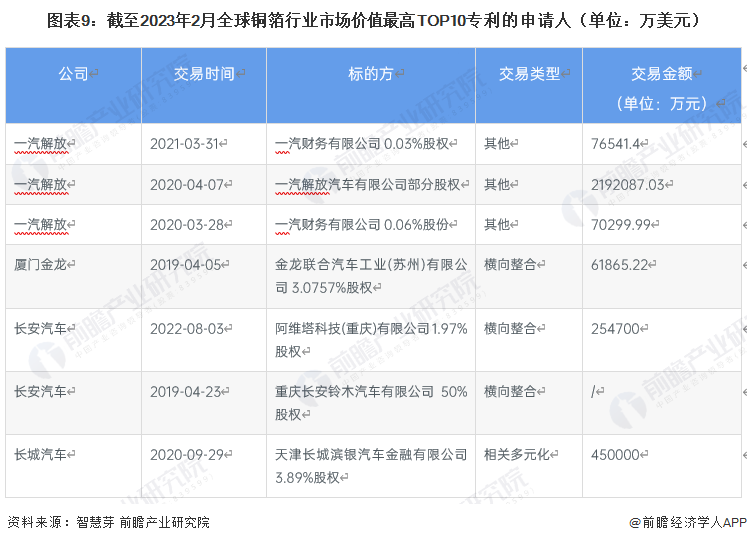Screen dimensions: 747x543
Task: Click the date 2020-04-07
Action: (x=187, y=184)
